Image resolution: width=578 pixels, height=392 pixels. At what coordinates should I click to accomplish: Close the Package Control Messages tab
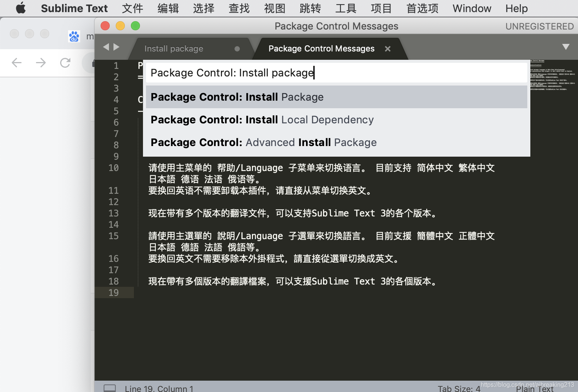coord(387,48)
